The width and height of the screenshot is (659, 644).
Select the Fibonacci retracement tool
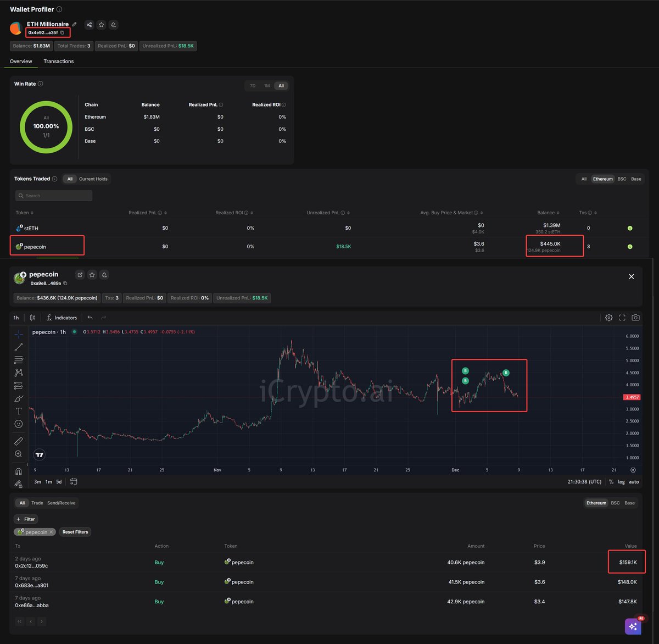(19, 360)
